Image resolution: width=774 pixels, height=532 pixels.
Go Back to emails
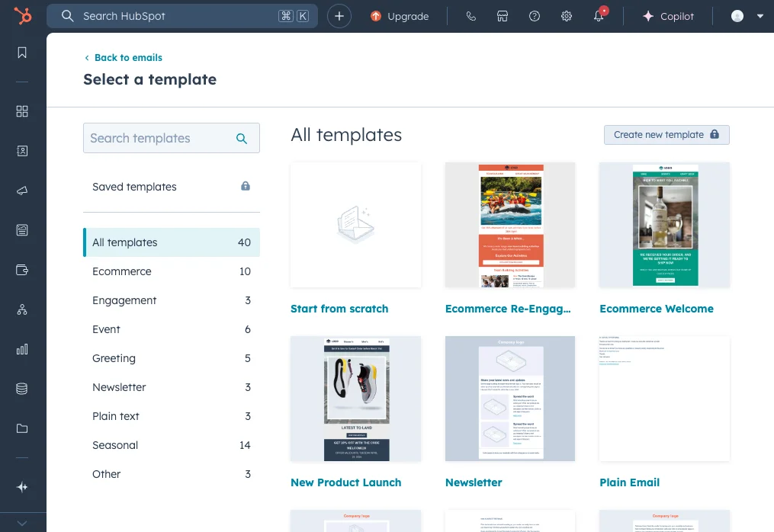124,58
